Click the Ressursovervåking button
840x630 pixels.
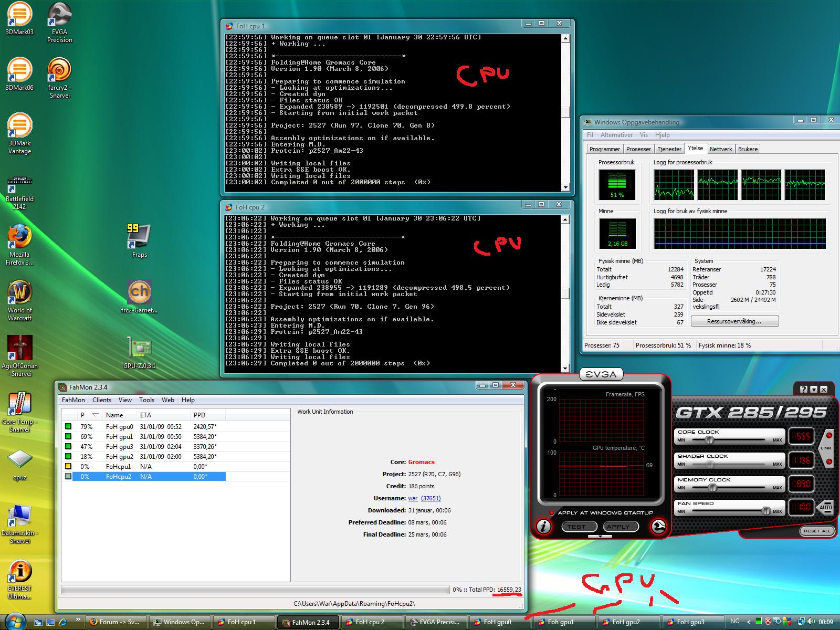click(x=734, y=321)
